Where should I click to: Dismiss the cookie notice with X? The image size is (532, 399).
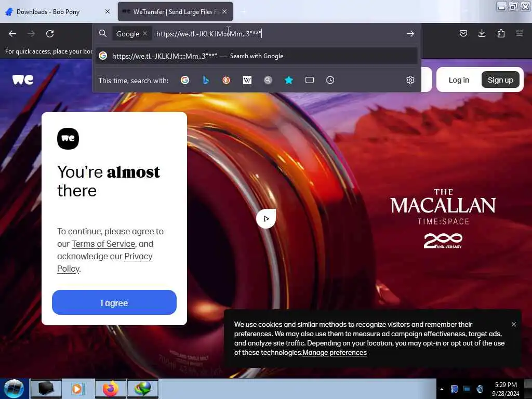pyautogui.click(x=514, y=324)
